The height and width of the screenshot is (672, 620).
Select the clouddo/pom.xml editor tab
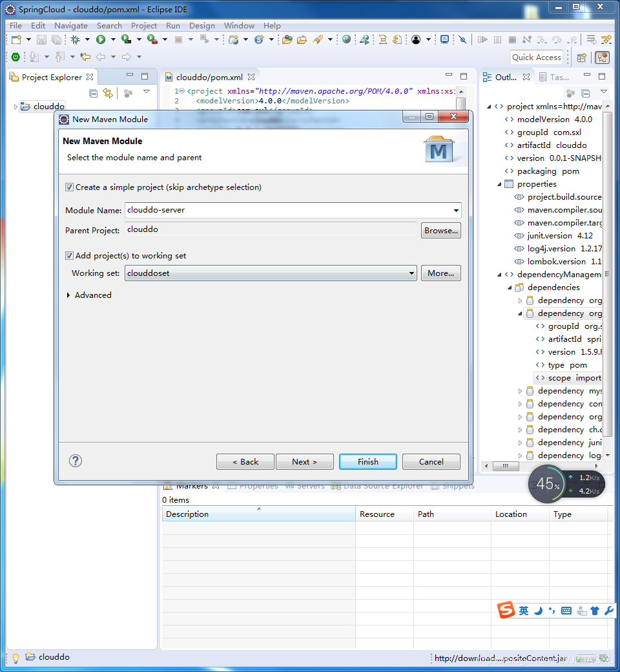pos(209,77)
